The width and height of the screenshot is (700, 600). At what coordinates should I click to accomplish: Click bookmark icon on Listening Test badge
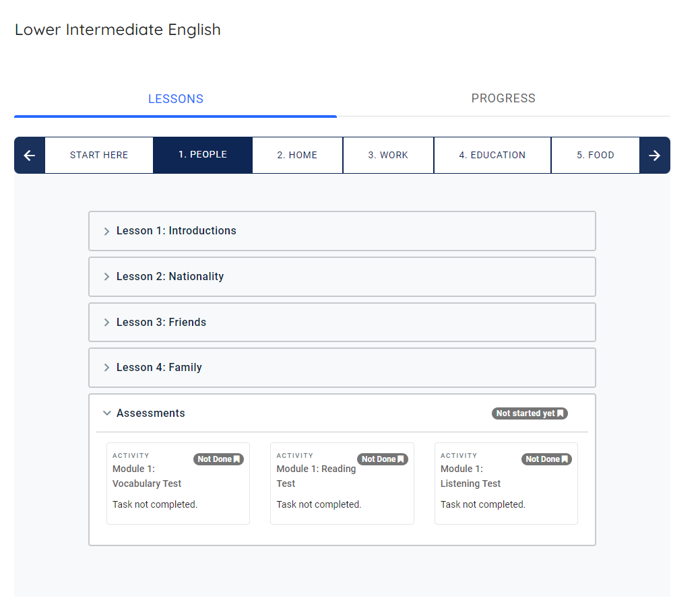[565, 459]
